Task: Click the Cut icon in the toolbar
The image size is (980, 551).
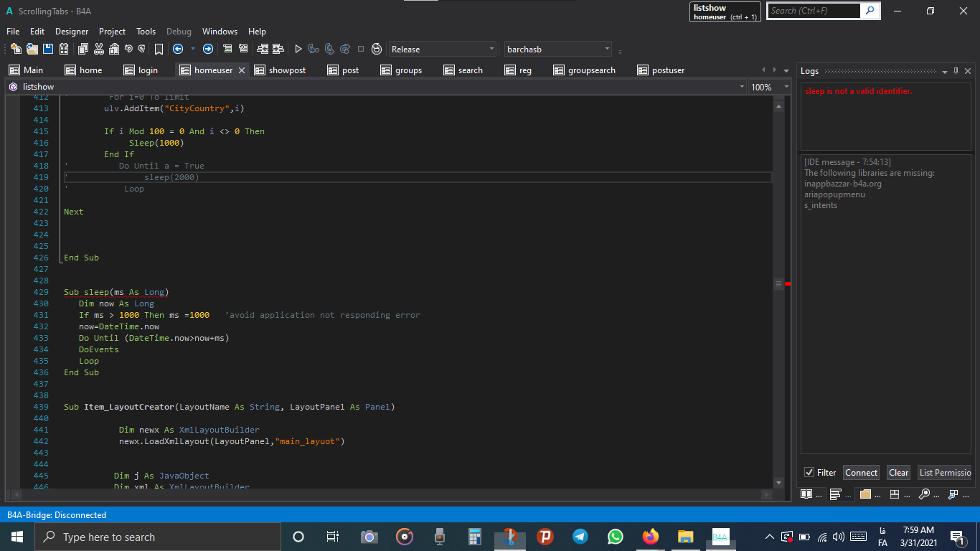Action: 98,49
